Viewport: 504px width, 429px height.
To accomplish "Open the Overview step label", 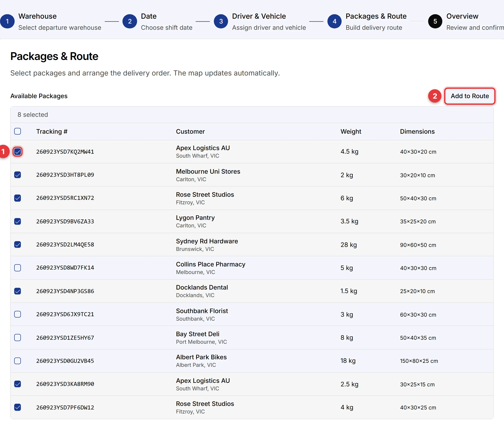I will click(x=462, y=16).
